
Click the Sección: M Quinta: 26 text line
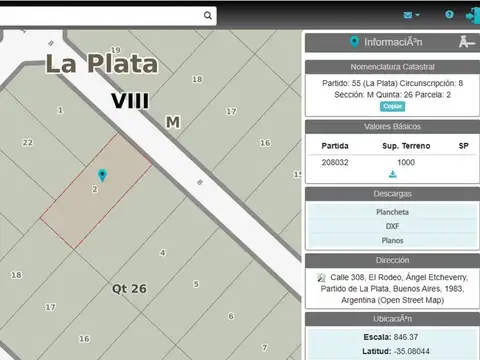coord(392,95)
